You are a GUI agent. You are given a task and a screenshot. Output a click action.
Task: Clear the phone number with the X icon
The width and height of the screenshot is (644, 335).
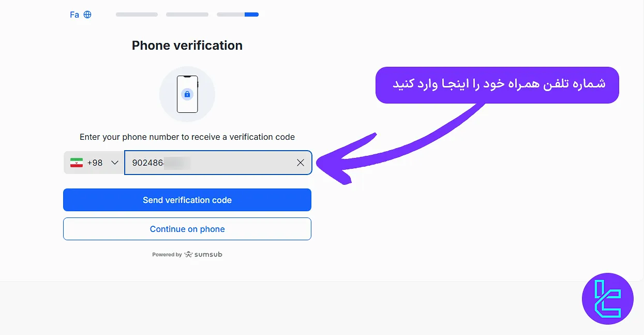pyautogui.click(x=301, y=163)
